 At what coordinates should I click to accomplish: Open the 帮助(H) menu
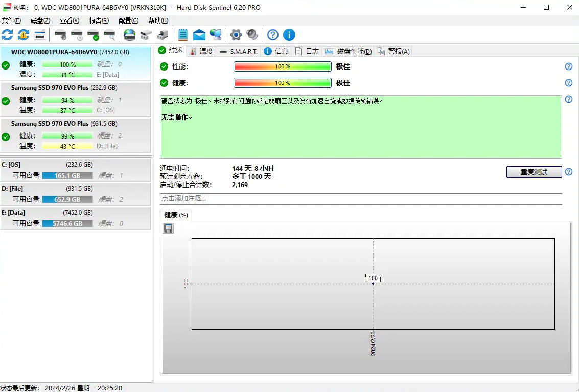tap(158, 20)
